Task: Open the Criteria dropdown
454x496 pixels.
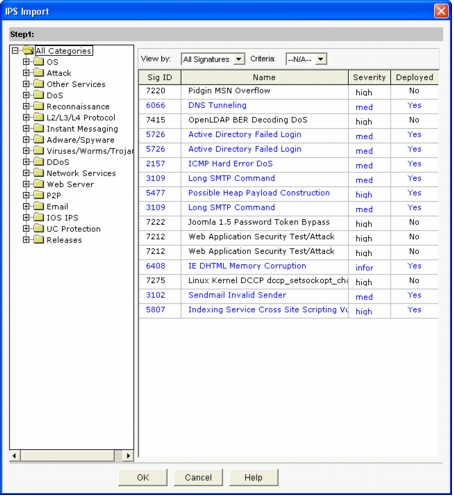Action: (x=306, y=59)
